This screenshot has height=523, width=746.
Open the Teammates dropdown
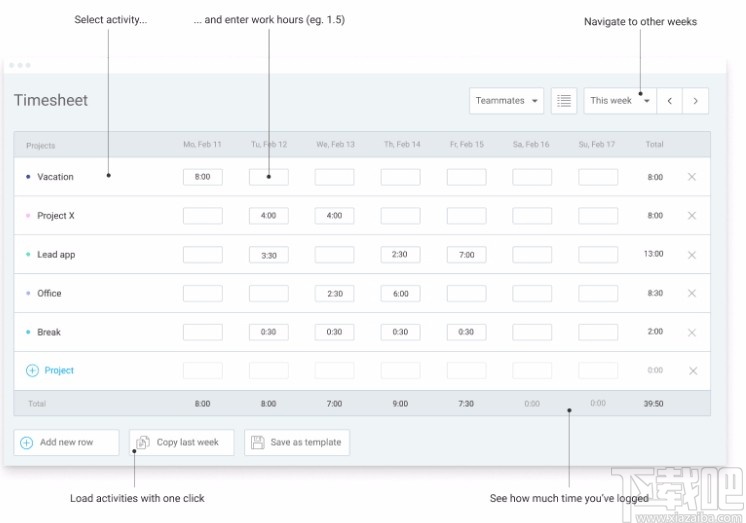click(506, 101)
